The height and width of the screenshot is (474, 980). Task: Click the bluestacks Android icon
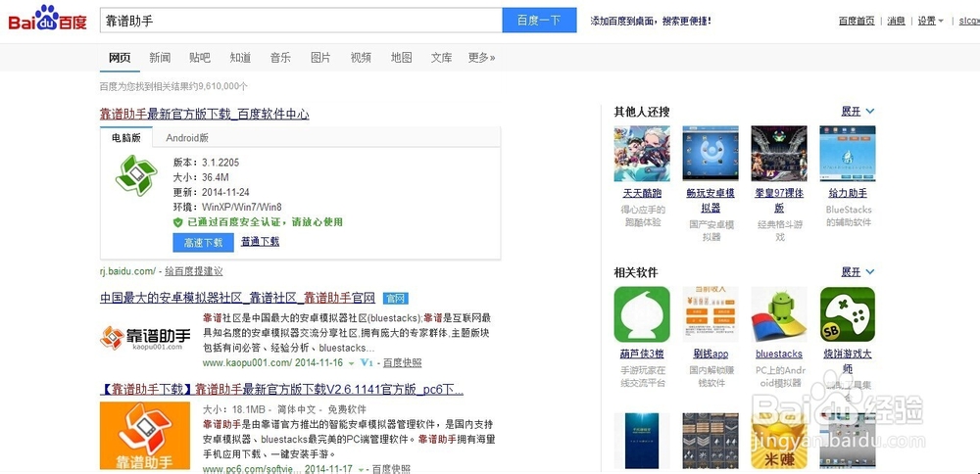[x=779, y=314]
